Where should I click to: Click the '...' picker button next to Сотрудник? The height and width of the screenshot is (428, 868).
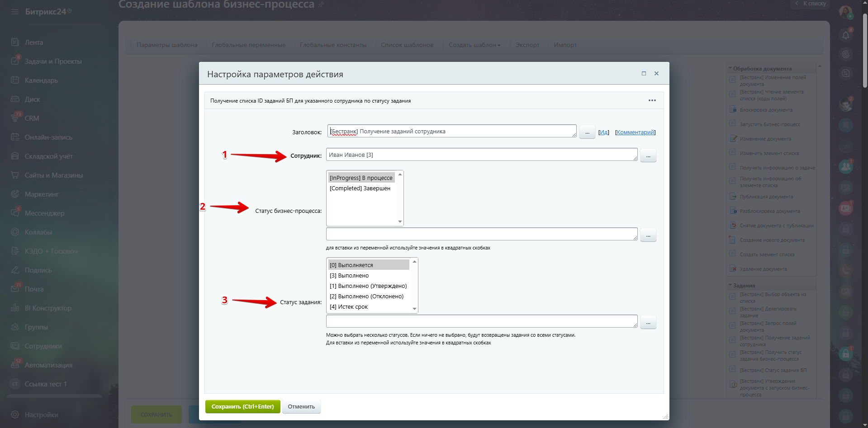[648, 155]
